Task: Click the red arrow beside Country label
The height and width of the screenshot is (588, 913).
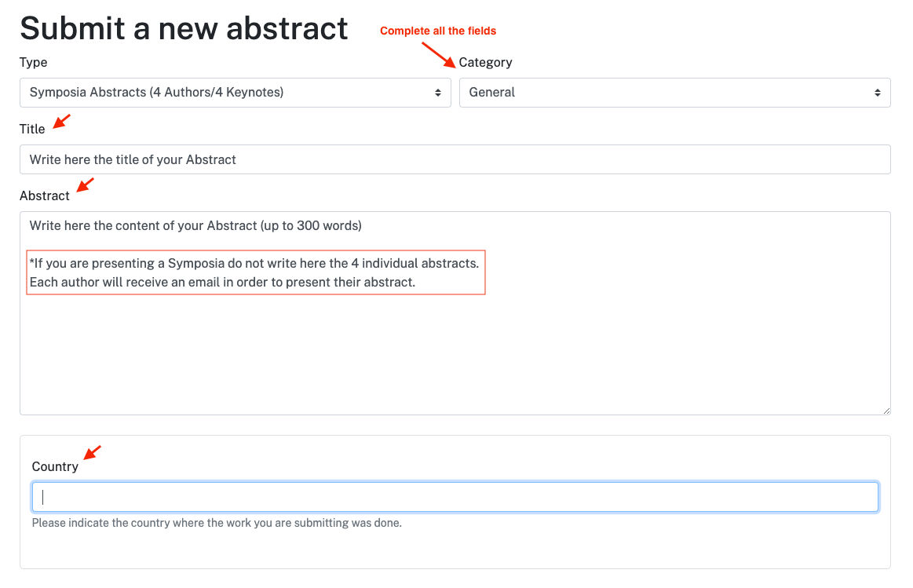Action: pyautogui.click(x=93, y=452)
